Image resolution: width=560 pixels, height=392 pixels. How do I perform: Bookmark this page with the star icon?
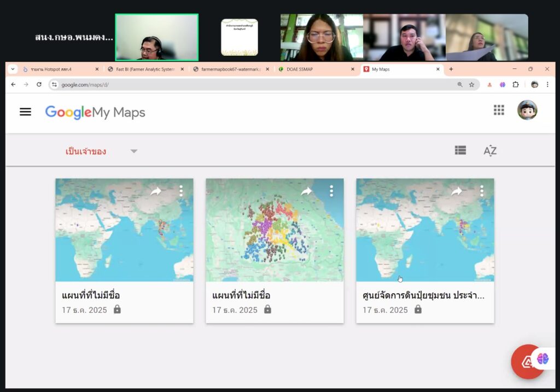tap(471, 85)
